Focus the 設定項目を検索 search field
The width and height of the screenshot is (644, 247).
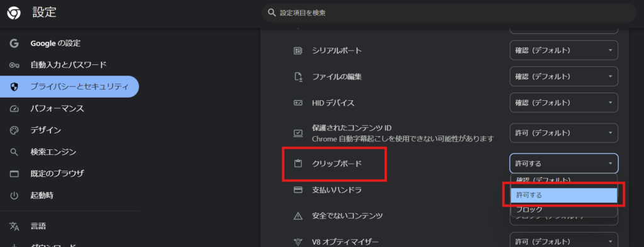[x=449, y=13]
